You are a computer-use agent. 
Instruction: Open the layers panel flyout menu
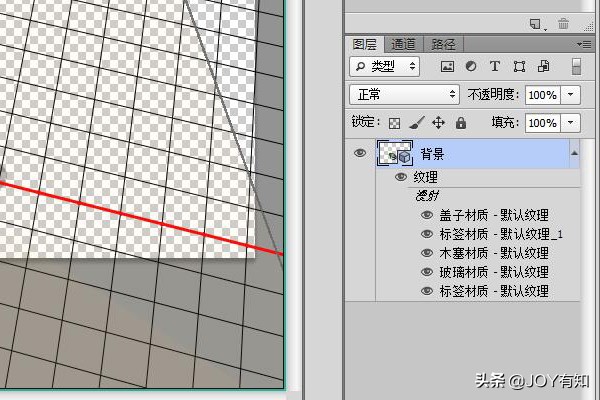[x=584, y=45]
